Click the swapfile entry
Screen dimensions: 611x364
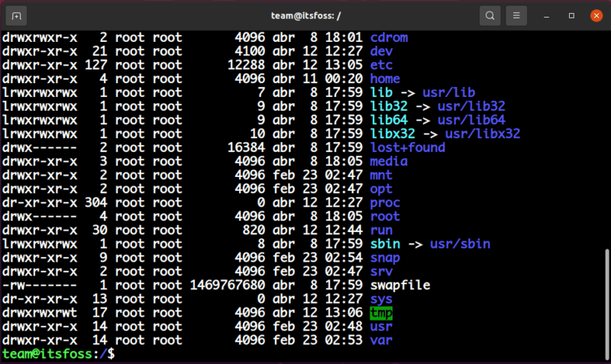point(400,285)
